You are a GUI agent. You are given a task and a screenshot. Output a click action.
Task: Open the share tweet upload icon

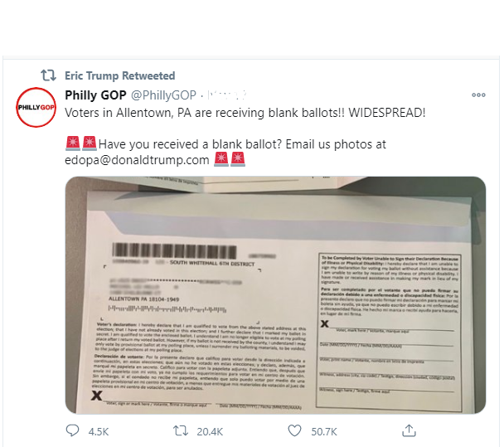(409, 430)
